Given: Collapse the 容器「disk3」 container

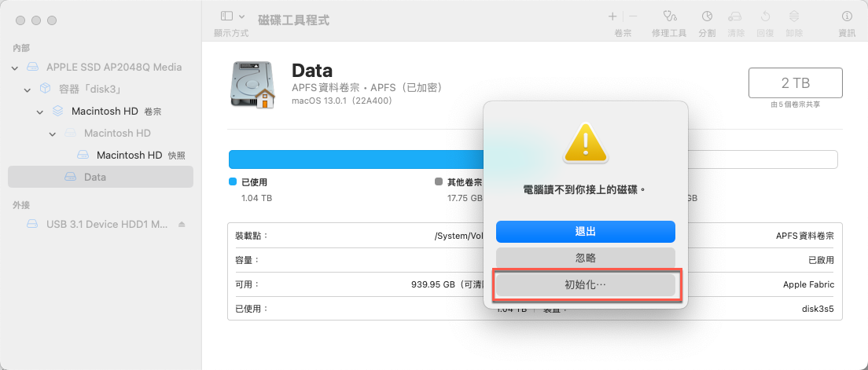Looking at the screenshot, I should 27,90.
